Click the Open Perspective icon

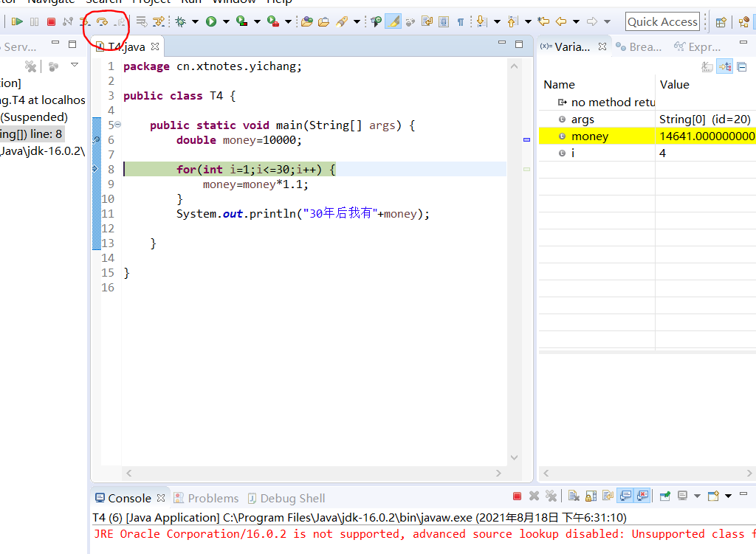coord(721,22)
